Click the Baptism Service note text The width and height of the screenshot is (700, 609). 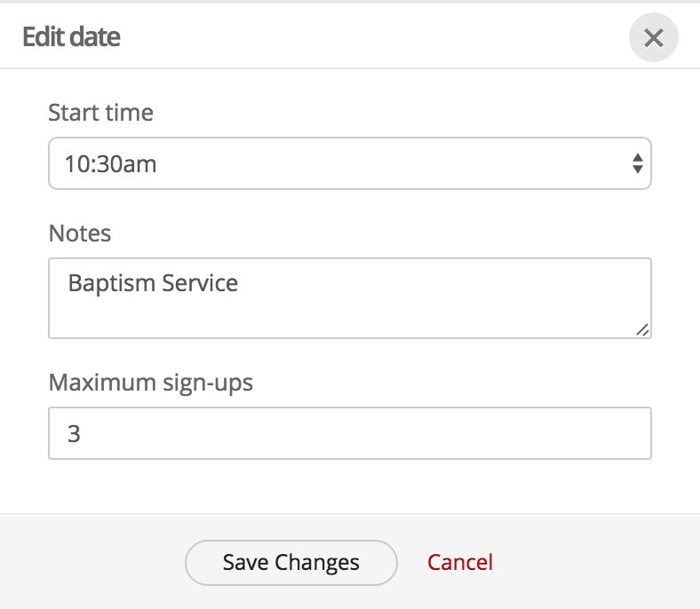click(153, 283)
